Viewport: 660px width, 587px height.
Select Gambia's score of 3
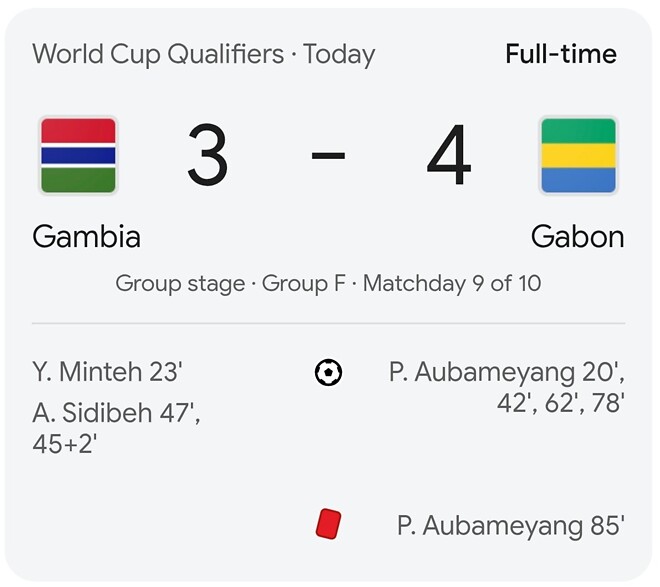click(x=207, y=157)
